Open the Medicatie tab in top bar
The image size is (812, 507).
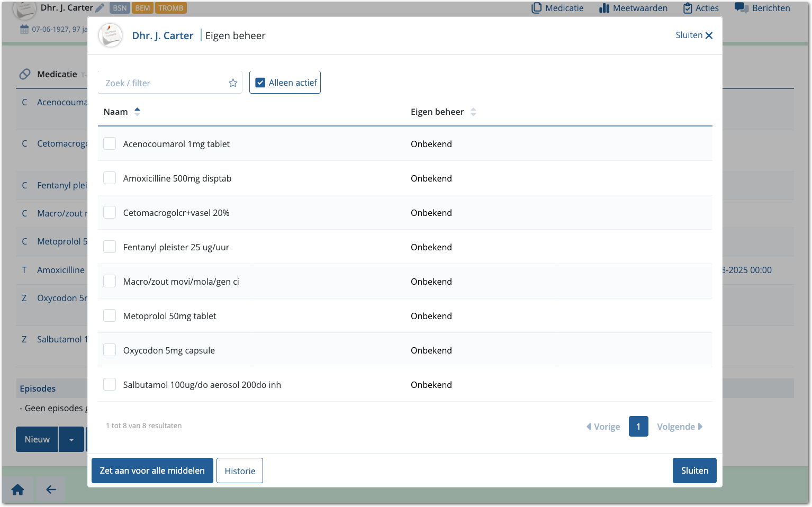[557, 8]
